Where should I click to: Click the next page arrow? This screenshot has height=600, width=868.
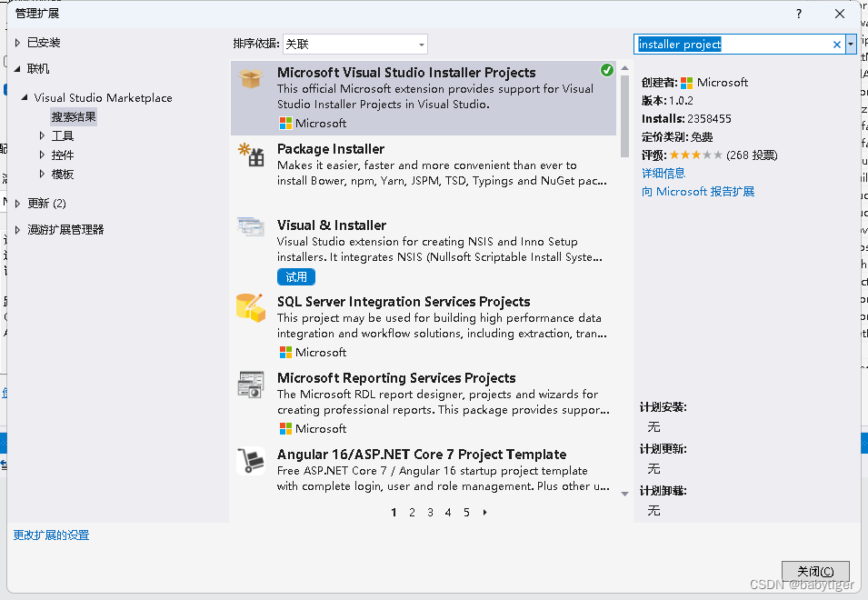pos(485,513)
